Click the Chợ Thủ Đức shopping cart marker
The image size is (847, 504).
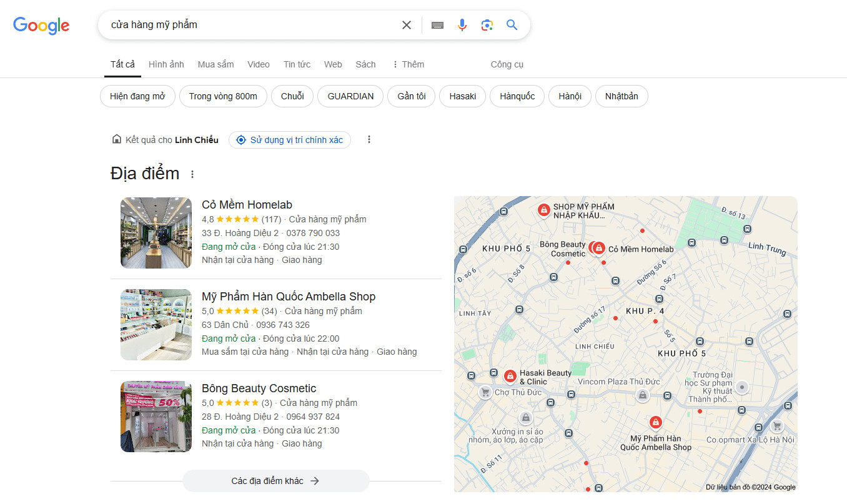485,392
